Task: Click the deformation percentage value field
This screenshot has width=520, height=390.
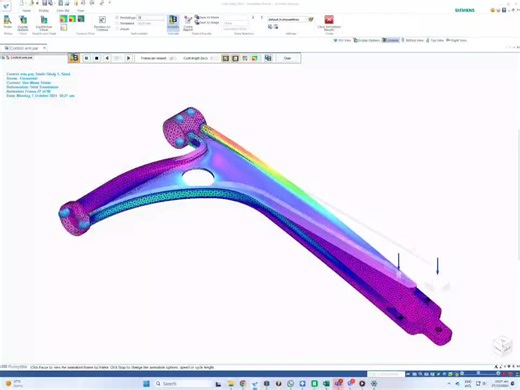Action: tap(150, 17)
